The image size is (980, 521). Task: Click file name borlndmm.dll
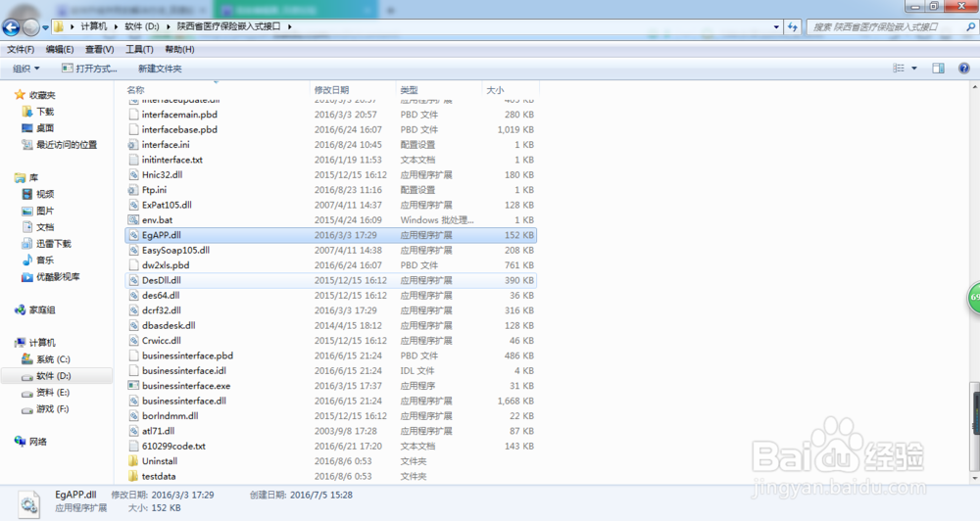(170, 415)
